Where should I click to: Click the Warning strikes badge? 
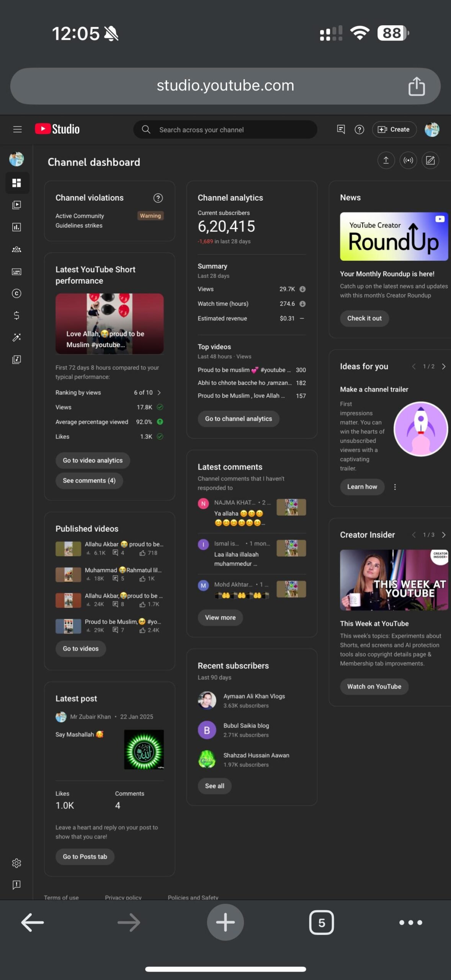pyautogui.click(x=150, y=216)
